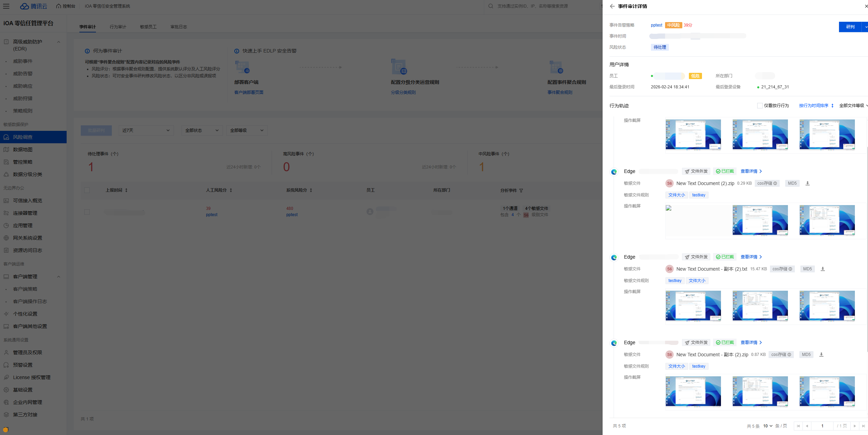Download New Text Document - 副本 (2).txt

(x=822, y=269)
